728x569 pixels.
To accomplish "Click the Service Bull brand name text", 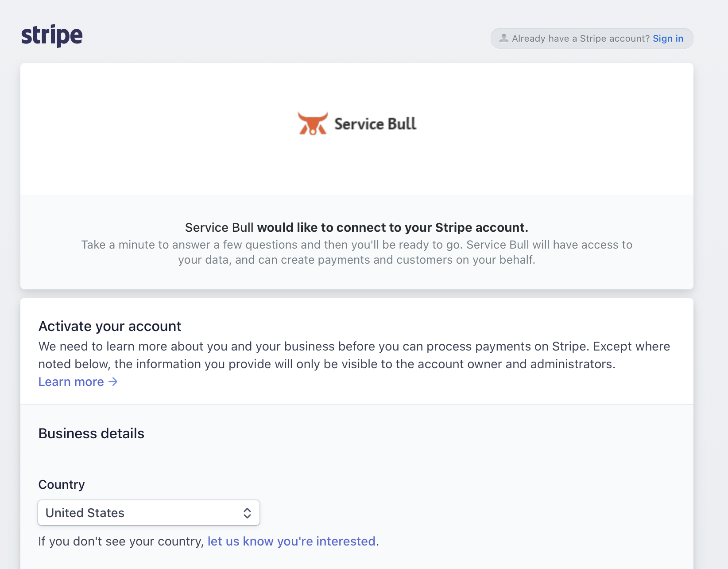I will [x=376, y=124].
